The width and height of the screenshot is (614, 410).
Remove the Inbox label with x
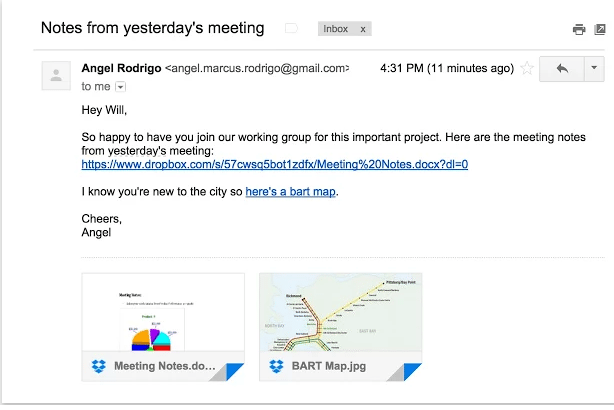pyautogui.click(x=363, y=29)
